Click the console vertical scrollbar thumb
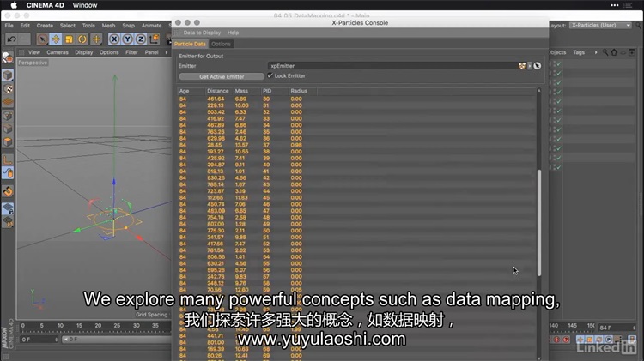This screenshot has width=644, height=361. (539, 223)
